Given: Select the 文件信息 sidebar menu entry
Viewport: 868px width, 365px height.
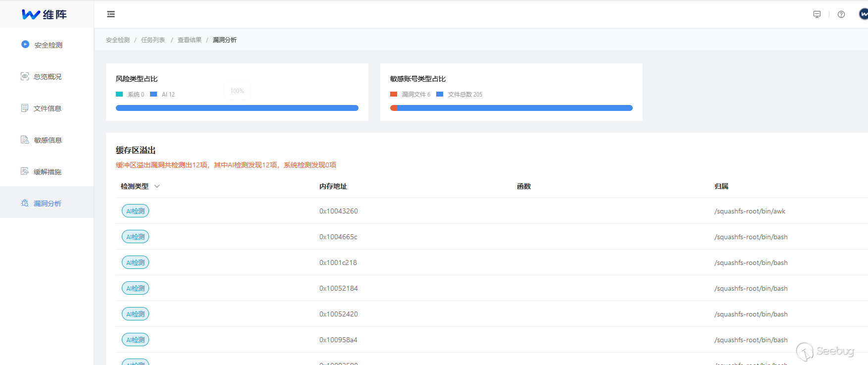Looking at the screenshot, I should click(48, 108).
